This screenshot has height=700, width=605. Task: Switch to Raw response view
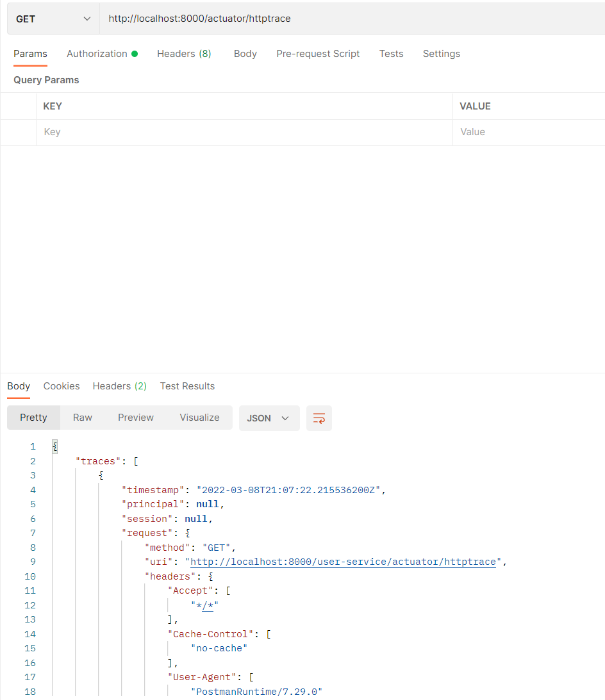pos(83,418)
